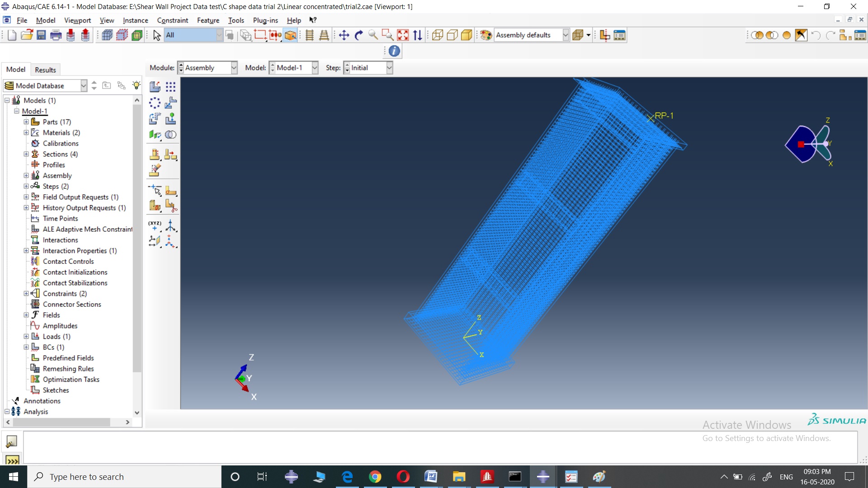Select the Linear Pattern tool

170,86
